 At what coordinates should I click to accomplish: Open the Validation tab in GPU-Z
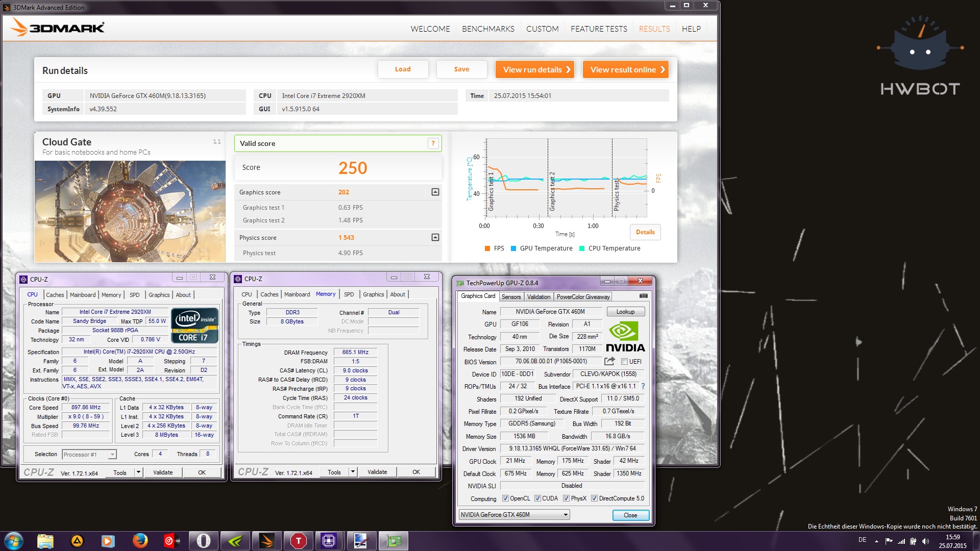[538, 297]
